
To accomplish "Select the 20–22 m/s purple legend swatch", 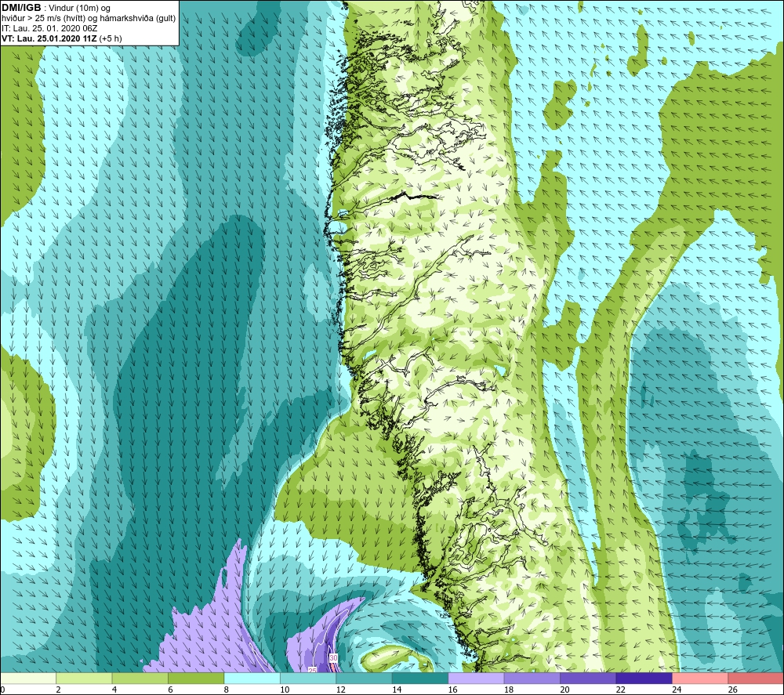I will tap(588, 679).
